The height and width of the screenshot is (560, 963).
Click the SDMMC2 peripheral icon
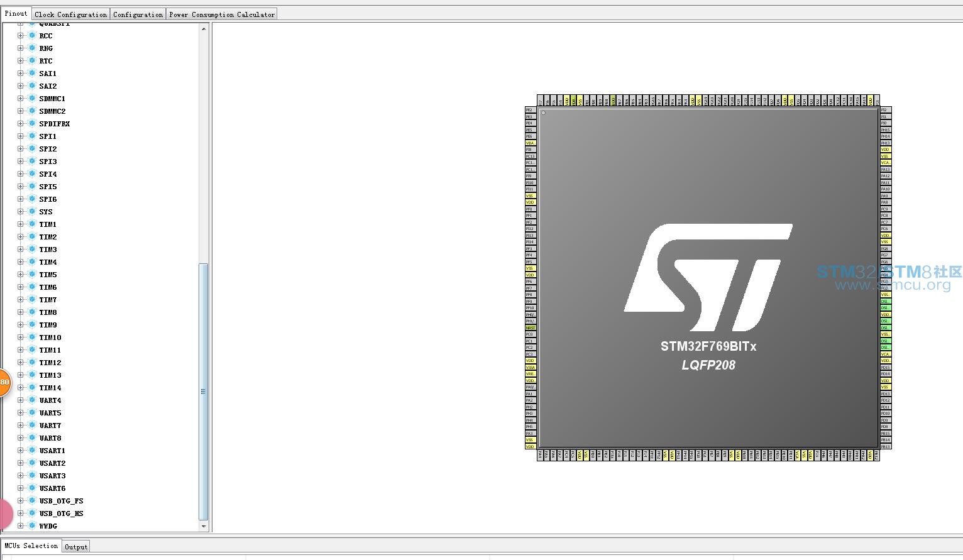point(32,111)
